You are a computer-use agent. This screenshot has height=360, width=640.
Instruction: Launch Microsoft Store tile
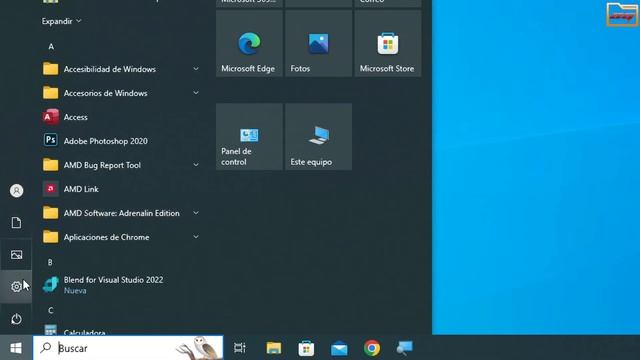pyautogui.click(x=388, y=44)
